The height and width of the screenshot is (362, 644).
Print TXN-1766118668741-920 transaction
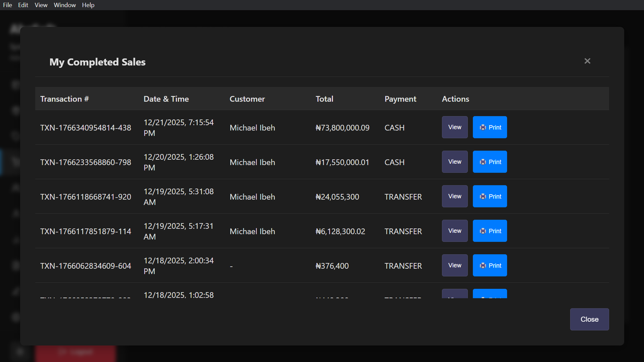[489, 196]
